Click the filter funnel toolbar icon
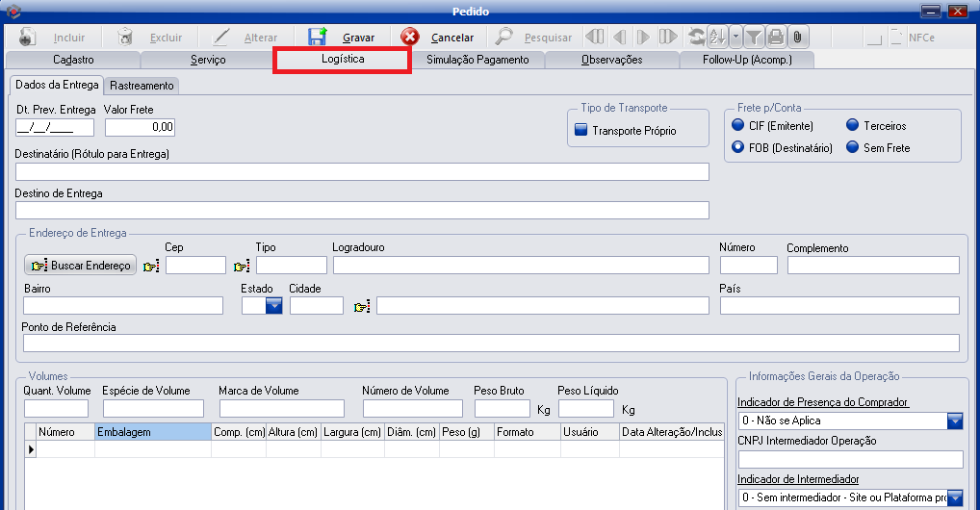The image size is (980, 510). tap(754, 38)
